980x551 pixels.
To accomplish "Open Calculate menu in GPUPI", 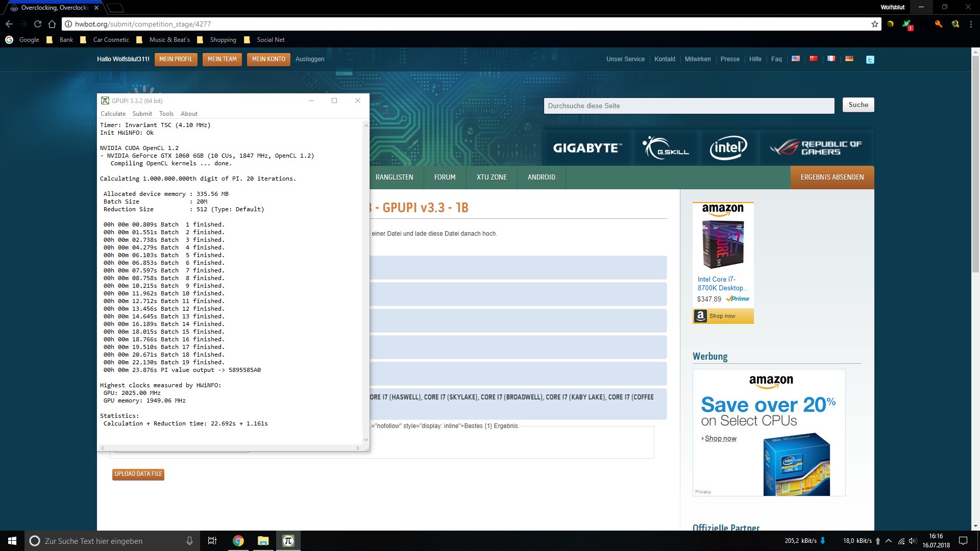I will pyautogui.click(x=113, y=114).
